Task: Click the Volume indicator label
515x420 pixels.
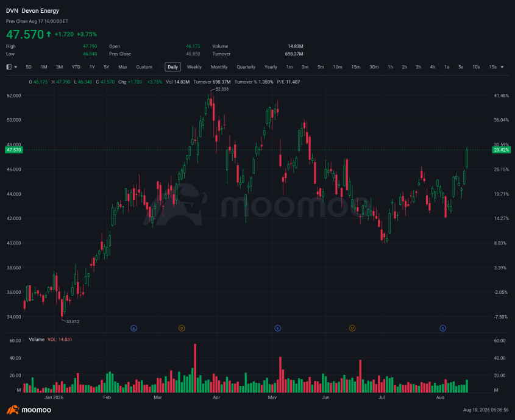Action: pos(37,340)
